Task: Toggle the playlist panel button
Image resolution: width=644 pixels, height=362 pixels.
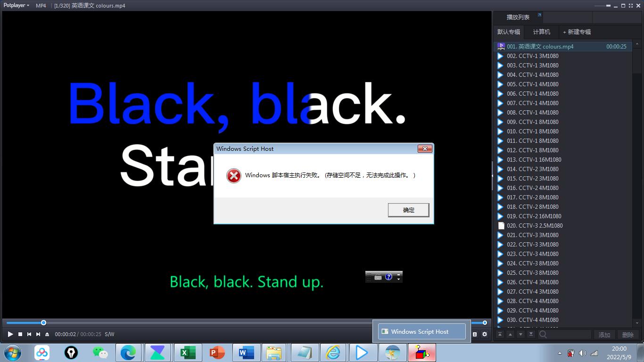Action: click(475, 334)
